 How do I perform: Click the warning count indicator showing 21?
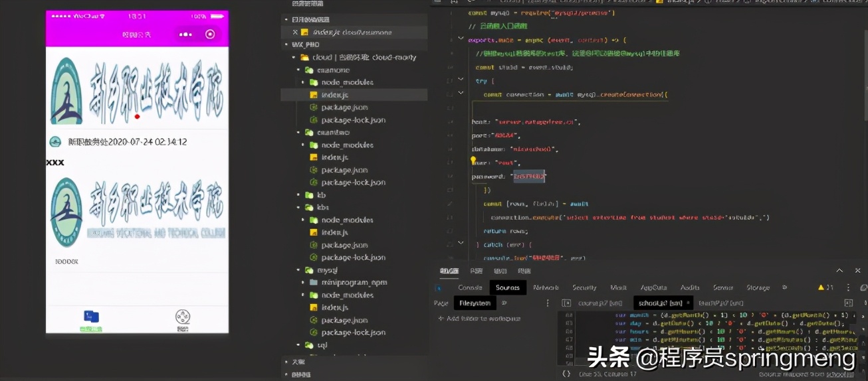tap(825, 287)
